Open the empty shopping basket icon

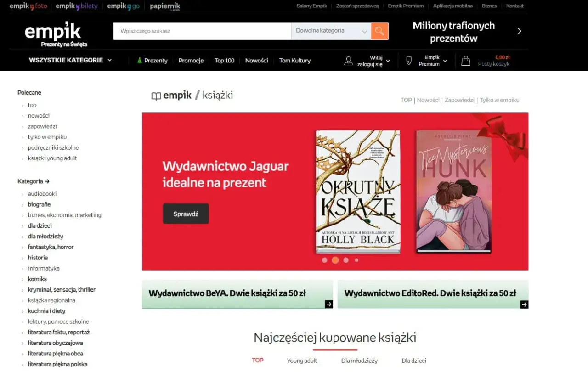(465, 60)
